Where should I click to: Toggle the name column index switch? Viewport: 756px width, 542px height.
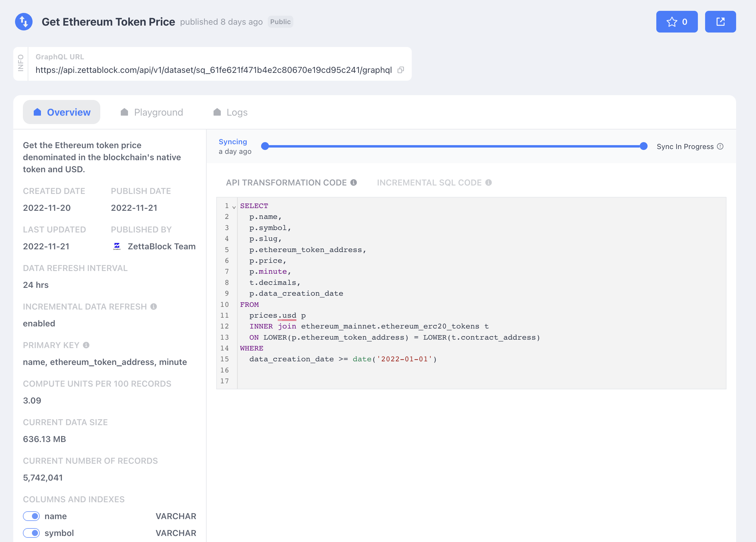tap(31, 516)
